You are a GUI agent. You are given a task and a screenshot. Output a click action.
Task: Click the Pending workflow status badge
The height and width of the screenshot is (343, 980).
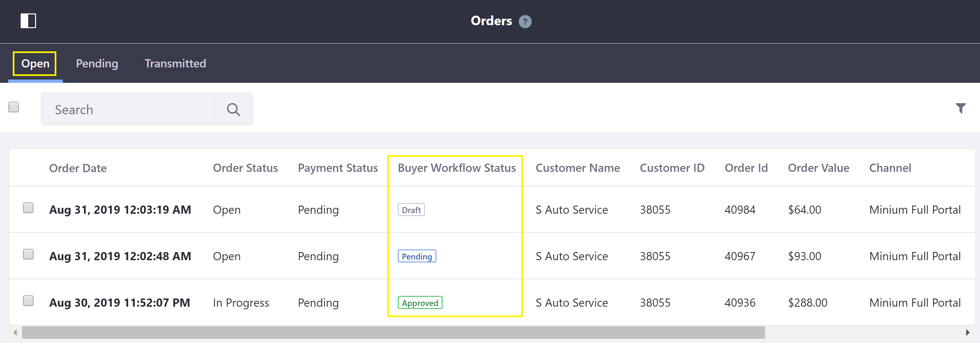(417, 256)
